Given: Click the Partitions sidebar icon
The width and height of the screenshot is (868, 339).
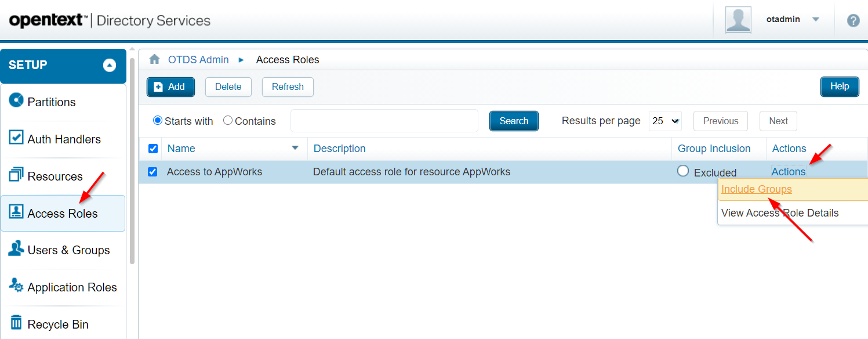Looking at the screenshot, I should (16, 100).
